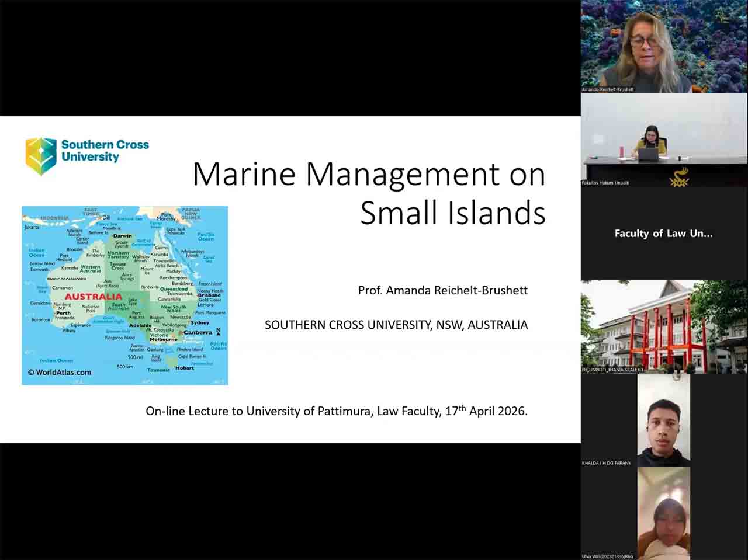The height and width of the screenshot is (560, 748).
Task: Open the WorldAtlas.com credit on the map
Action: tap(60, 373)
